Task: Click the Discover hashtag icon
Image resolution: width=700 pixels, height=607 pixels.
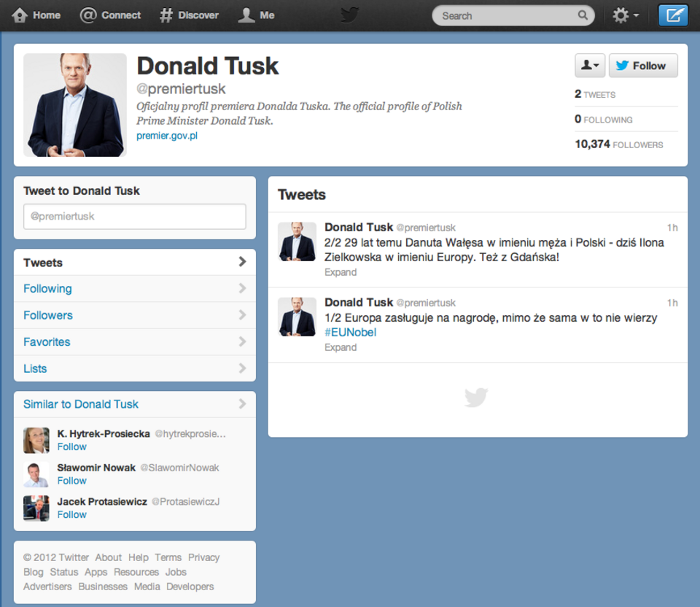Action: click(166, 15)
